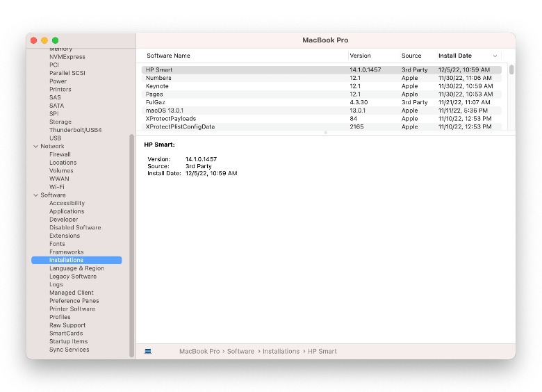Select the XProtectPlistConfigData row
Screen dimensions: 542x392
pos(322,126)
